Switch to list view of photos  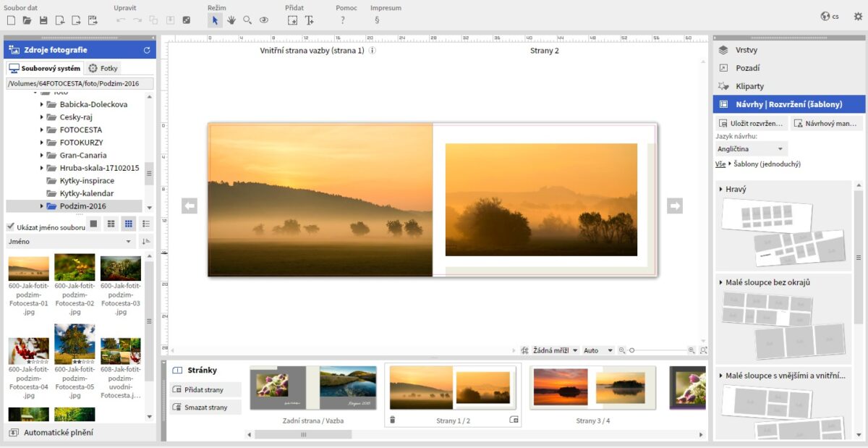click(x=146, y=224)
